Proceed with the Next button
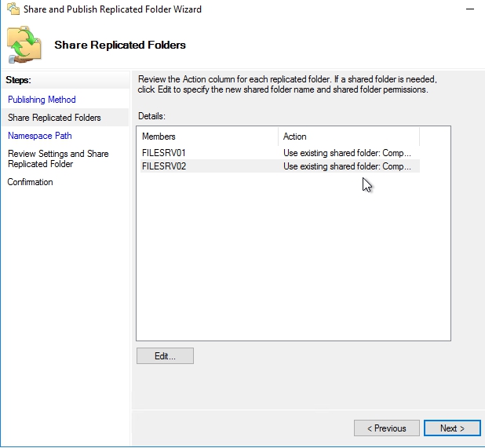The height and width of the screenshot is (448, 485). [x=452, y=428]
